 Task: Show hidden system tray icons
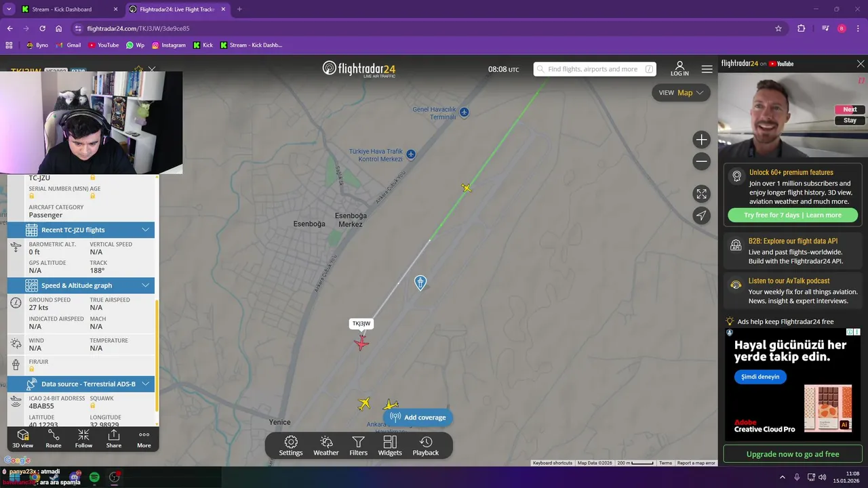click(x=782, y=477)
